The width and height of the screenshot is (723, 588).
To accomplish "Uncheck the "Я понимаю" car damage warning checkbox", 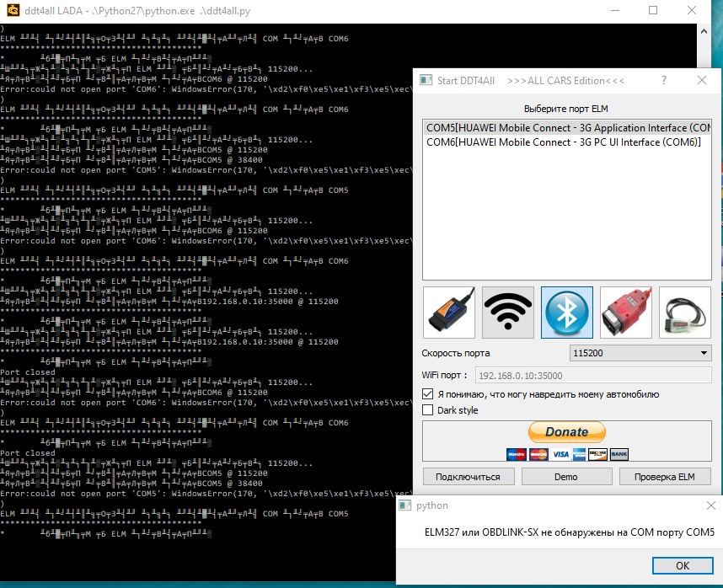I will coord(428,393).
